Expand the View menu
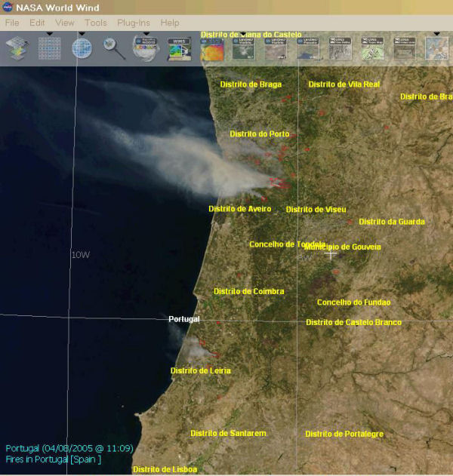The image size is (453, 476). tap(65, 23)
